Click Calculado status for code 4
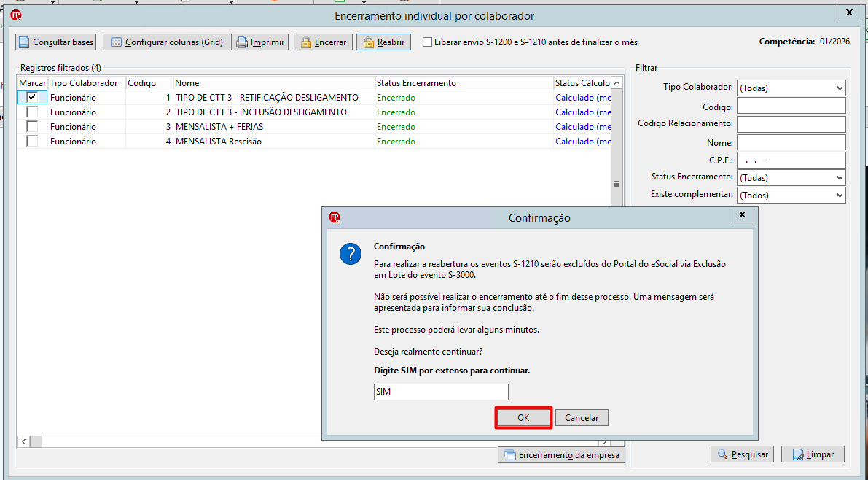The width and height of the screenshot is (868, 480). pos(584,142)
